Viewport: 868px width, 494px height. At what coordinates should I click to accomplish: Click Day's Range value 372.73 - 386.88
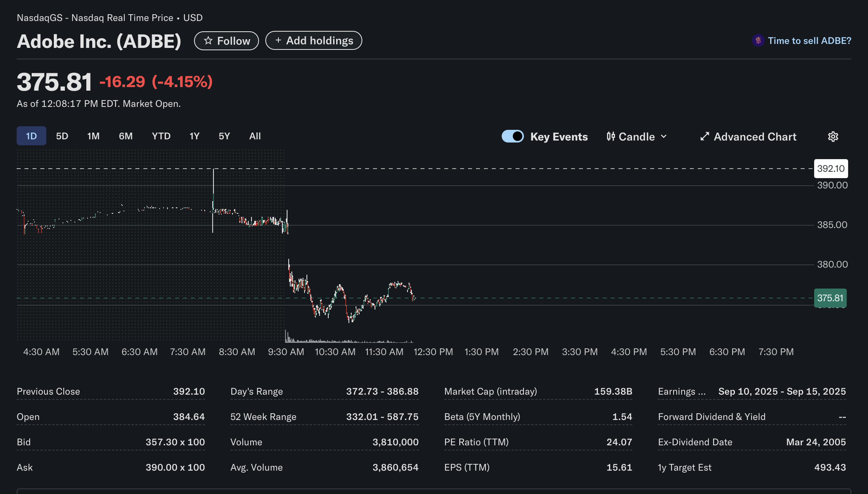tap(382, 391)
